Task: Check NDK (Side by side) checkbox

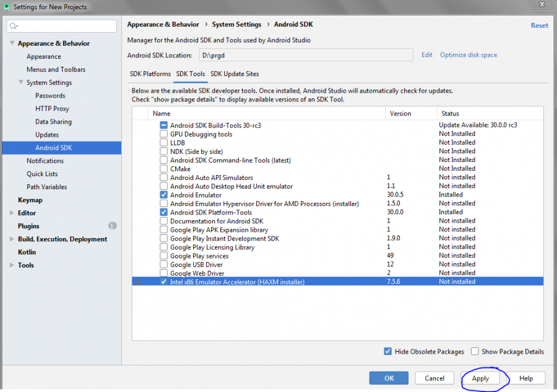Action: pos(163,151)
